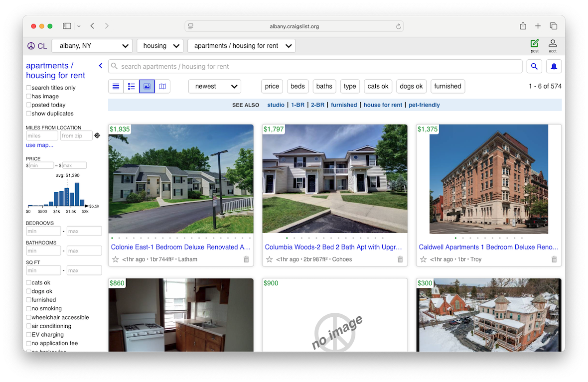588x382 pixels.
Task: Hide the Columbia Woods listing with trash icon
Action: [400, 259]
